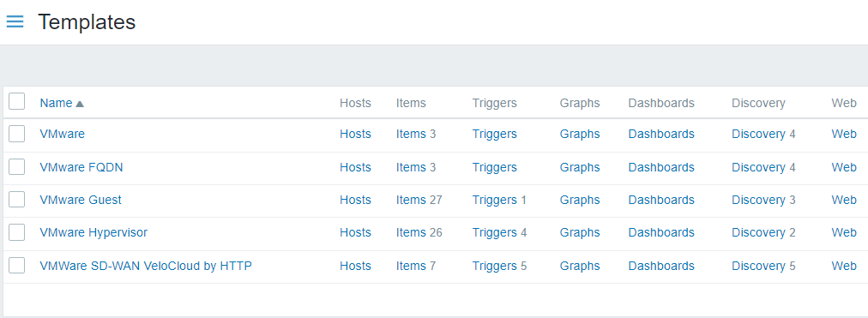The height and width of the screenshot is (318, 868).
Task: Open Items 26 for VMware Hypervisor
Action: pos(412,232)
